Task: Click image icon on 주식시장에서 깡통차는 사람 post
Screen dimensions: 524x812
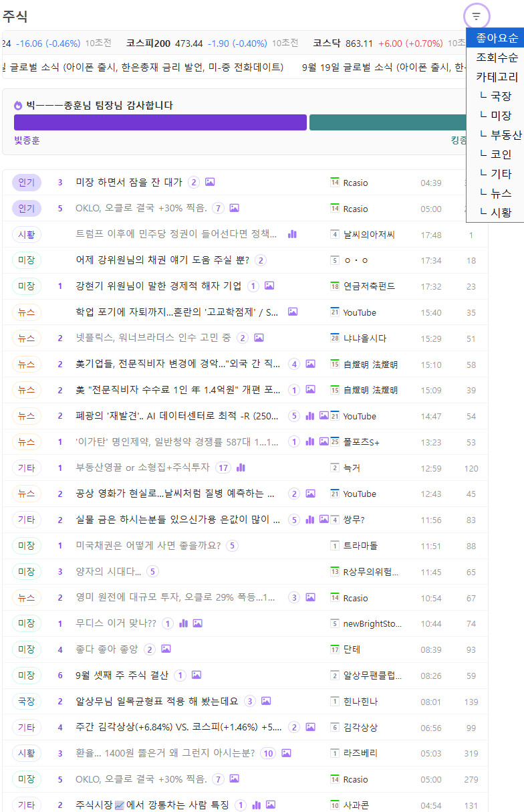Action: click(271, 805)
